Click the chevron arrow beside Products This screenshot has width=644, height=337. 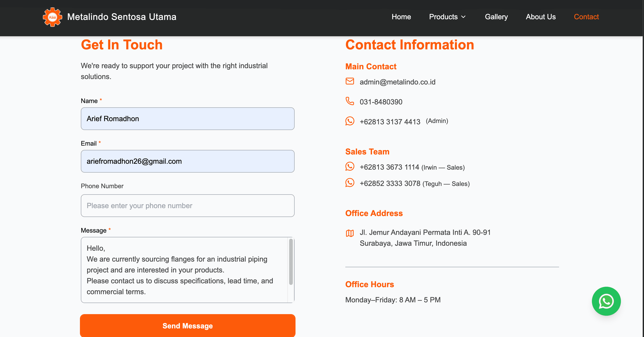pos(463,17)
